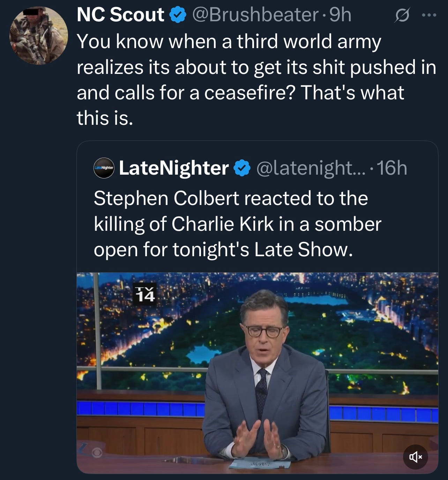Click the LateNighter display name

(174, 168)
